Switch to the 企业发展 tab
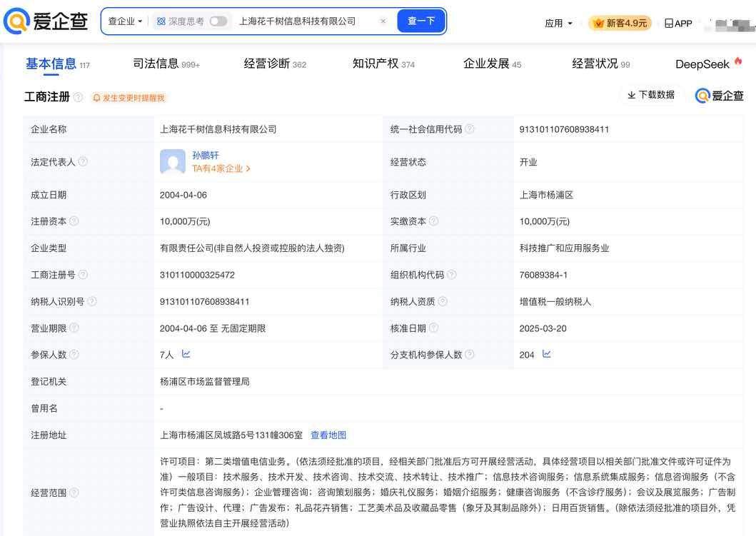 coord(493,64)
